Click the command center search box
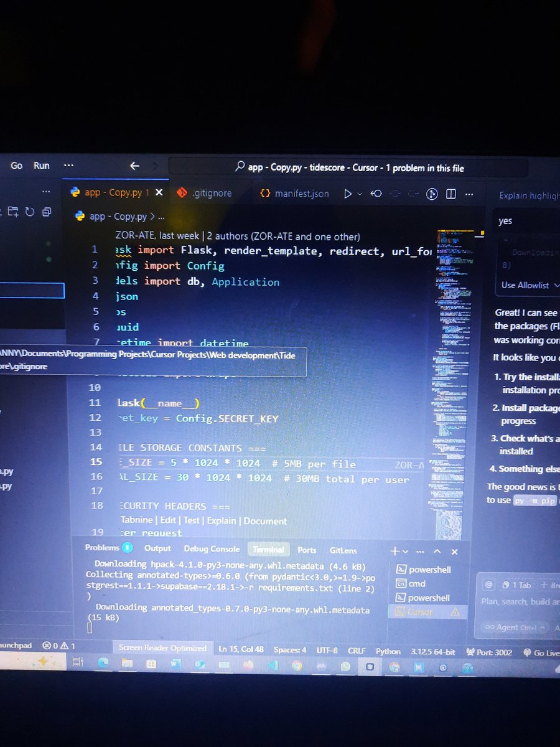This screenshot has width=560, height=747. (348, 167)
